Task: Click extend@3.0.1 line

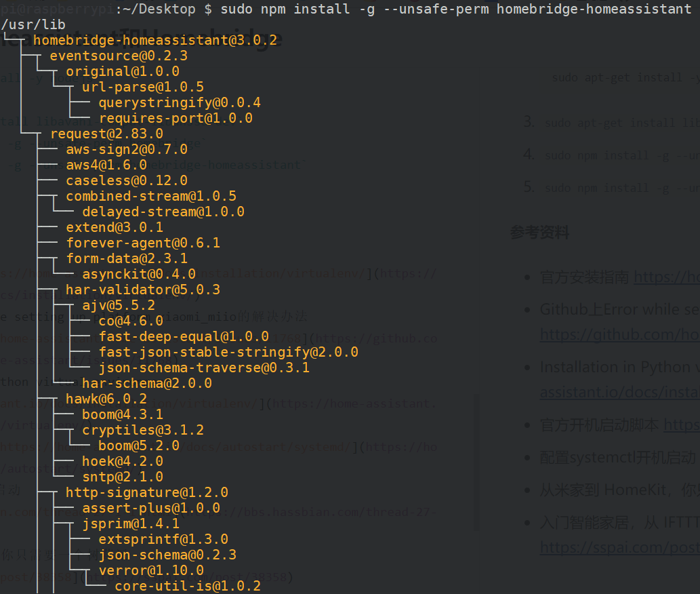Action: [115, 227]
